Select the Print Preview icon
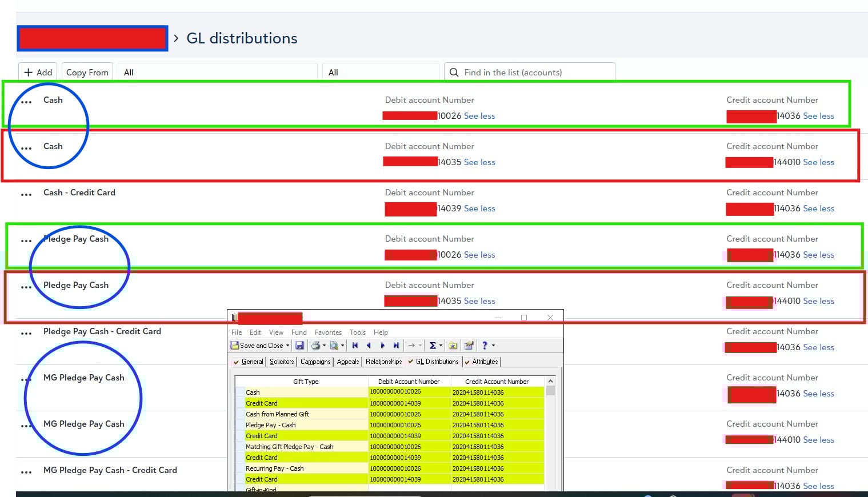Image resolution: width=868 pixels, height=497 pixels. (x=335, y=346)
